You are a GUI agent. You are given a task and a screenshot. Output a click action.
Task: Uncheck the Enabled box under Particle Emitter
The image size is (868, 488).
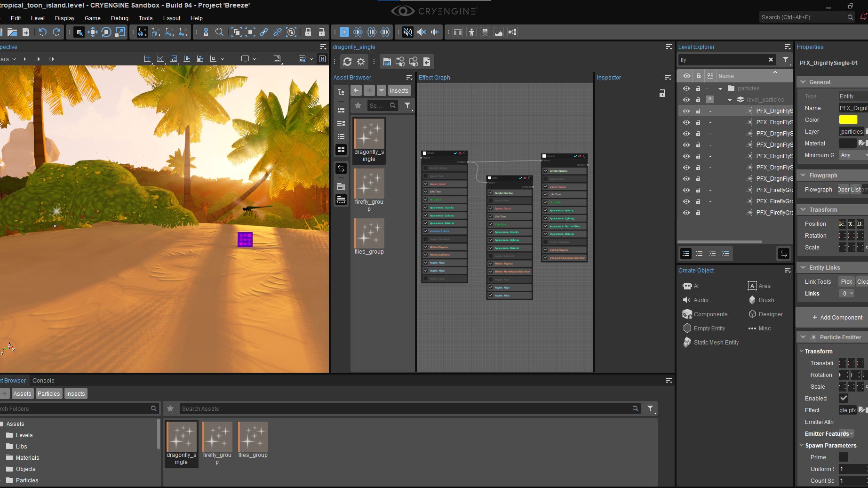(844, 398)
